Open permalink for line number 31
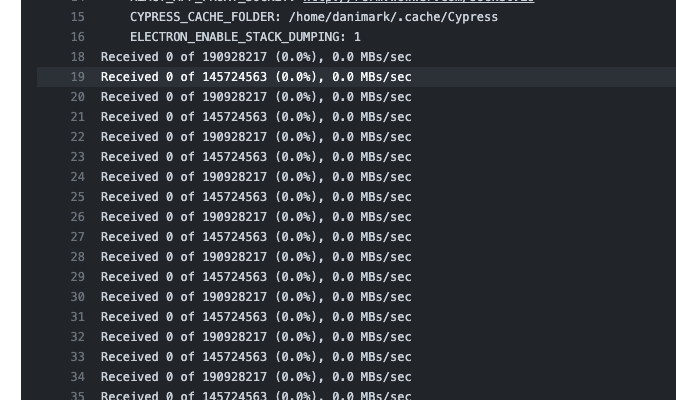 78,317
